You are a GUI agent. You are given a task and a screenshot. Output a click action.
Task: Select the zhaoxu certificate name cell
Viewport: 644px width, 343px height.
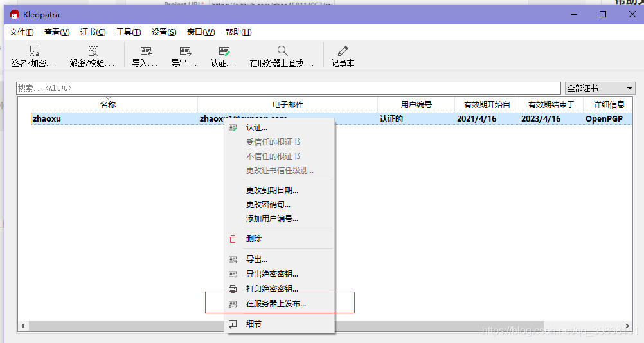point(46,119)
